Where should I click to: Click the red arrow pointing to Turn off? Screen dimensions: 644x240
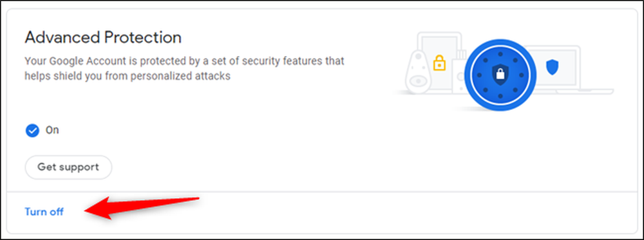click(142, 208)
